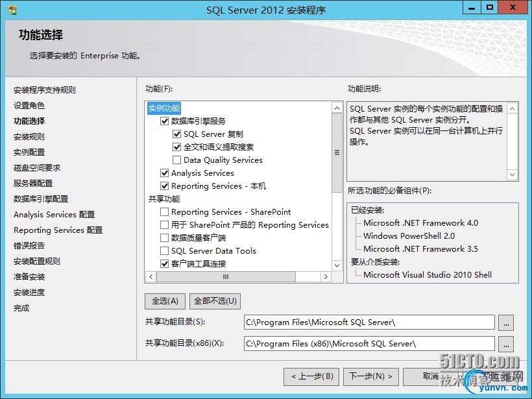Select the 实例功能 tree heading
Image resolution: width=532 pixels, height=399 pixels.
click(164, 108)
